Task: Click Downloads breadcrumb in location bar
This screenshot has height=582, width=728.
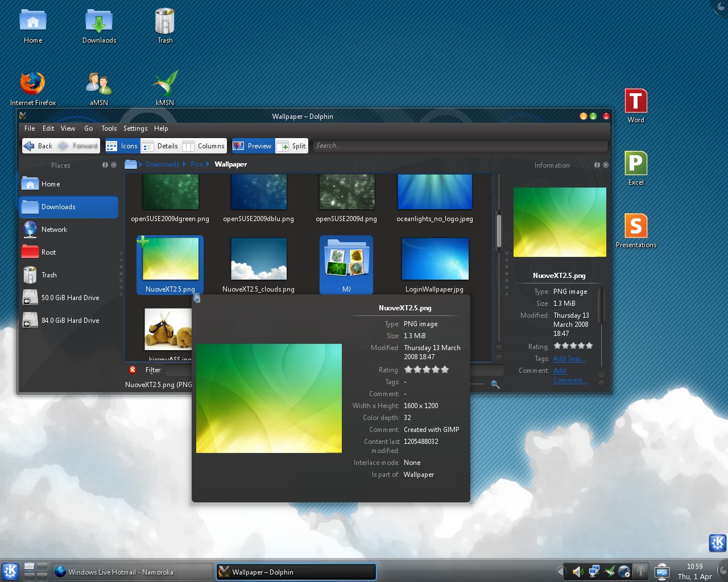Action: coord(162,164)
